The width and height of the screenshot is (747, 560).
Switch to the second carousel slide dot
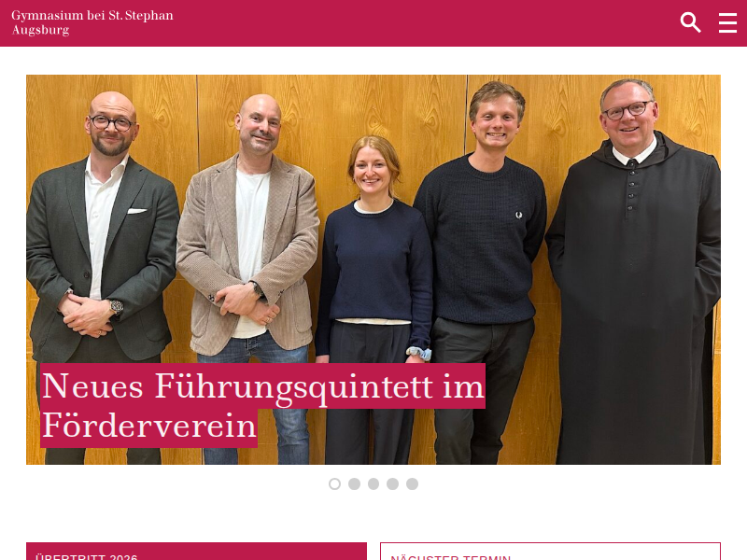tap(354, 483)
